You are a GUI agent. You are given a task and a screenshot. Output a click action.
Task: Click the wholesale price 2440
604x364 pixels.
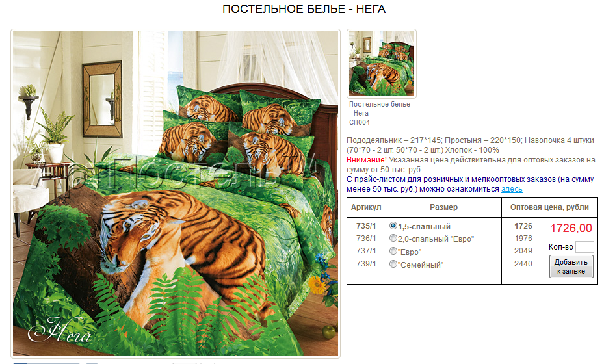tap(523, 264)
